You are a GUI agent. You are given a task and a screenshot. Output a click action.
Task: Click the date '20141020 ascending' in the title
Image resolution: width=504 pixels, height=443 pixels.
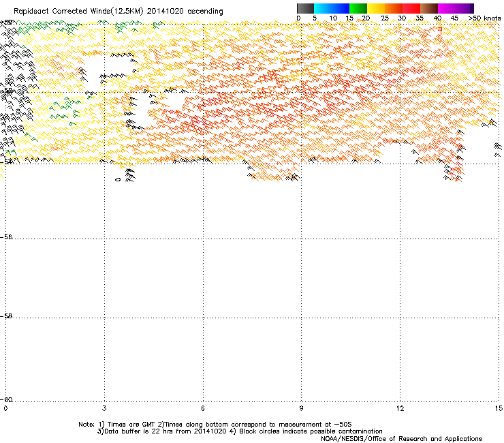click(185, 12)
